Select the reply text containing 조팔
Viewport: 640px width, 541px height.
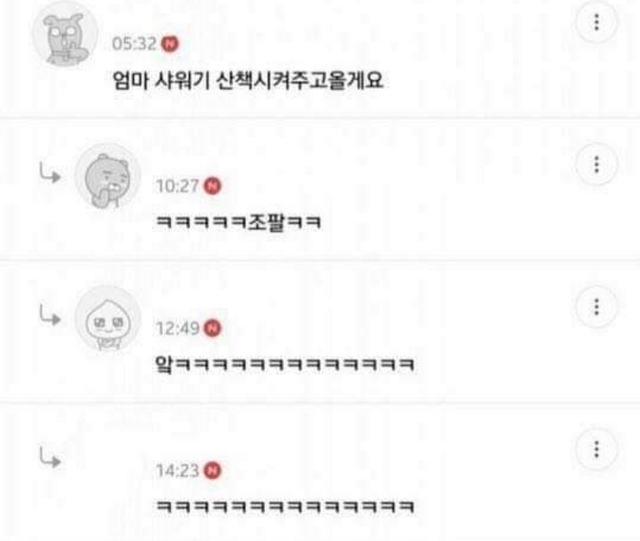click(x=238, y=222)
